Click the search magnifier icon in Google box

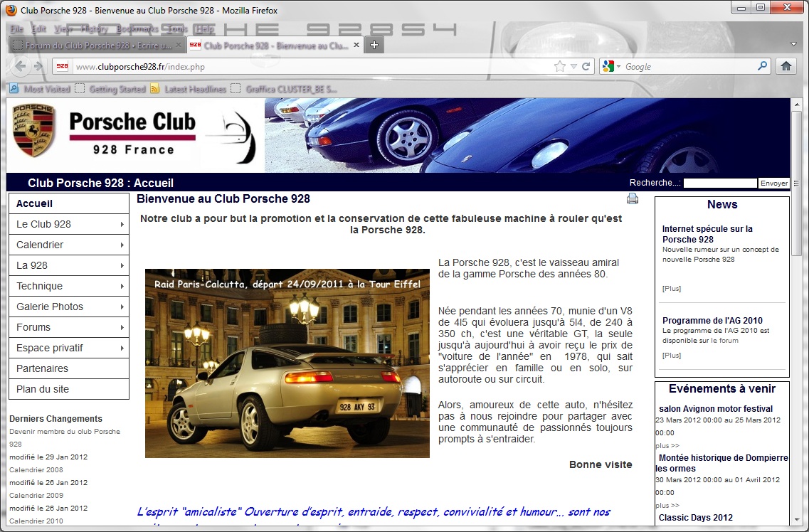click(x=762, y=66)
